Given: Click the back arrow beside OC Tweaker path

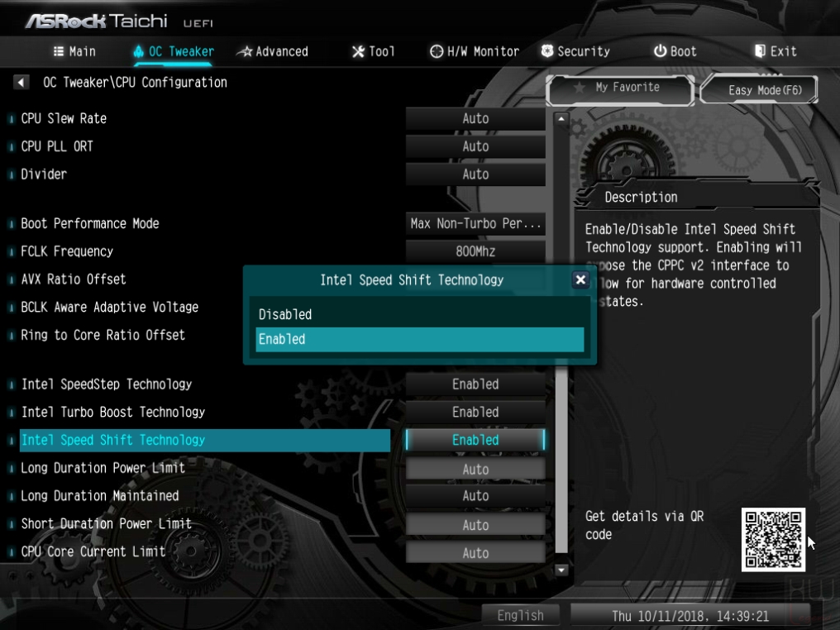Looking at the screenshot, I should [21, 82].
